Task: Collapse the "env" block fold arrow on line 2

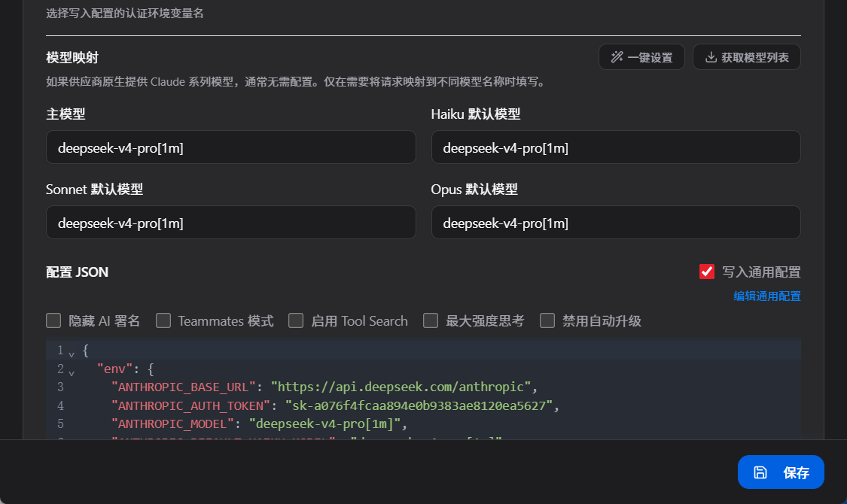Action: pos(72,372)
